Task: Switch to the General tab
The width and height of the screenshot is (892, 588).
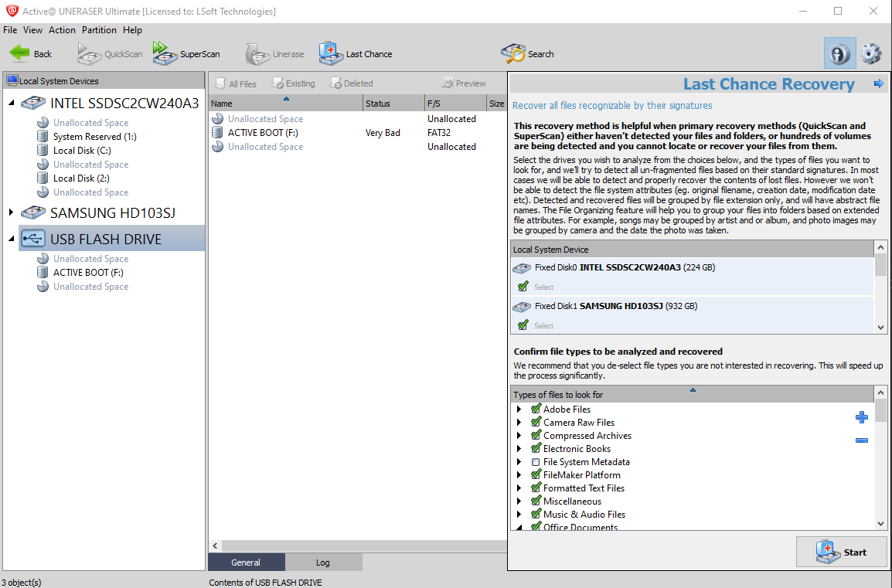Action: tap(246, 563)
